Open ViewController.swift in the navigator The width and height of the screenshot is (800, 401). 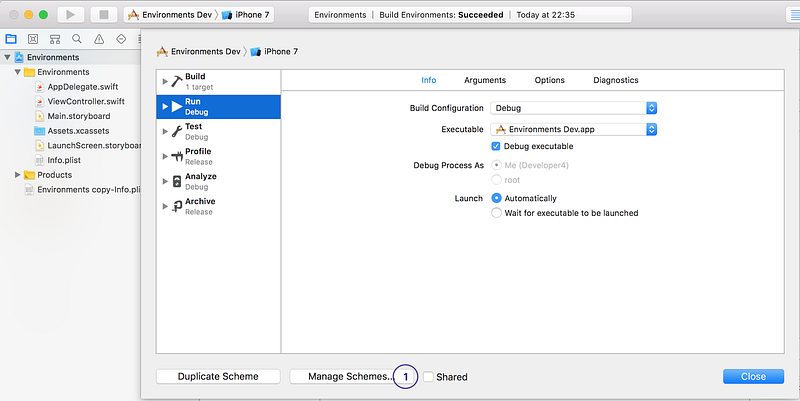[86, 102]
